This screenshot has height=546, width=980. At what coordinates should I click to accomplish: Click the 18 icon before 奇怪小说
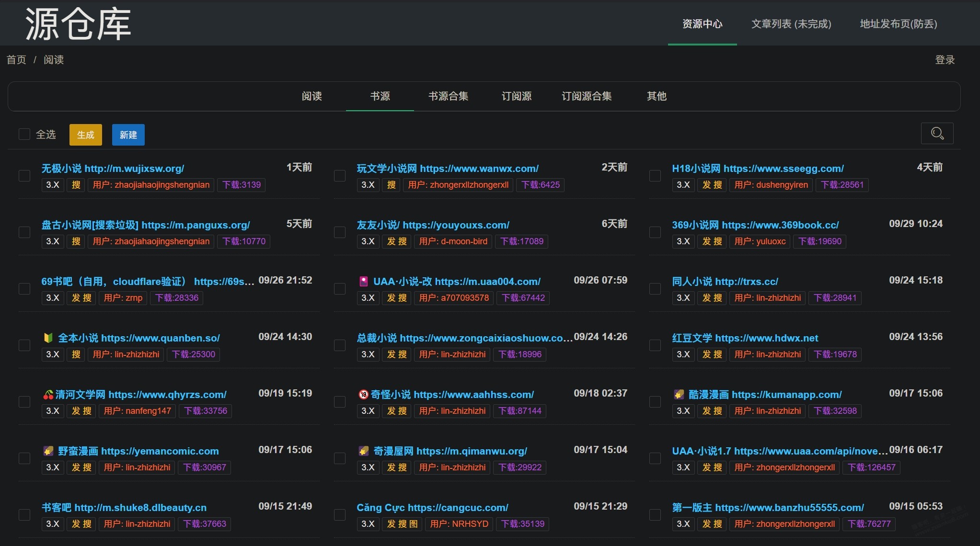pos(363,395)
